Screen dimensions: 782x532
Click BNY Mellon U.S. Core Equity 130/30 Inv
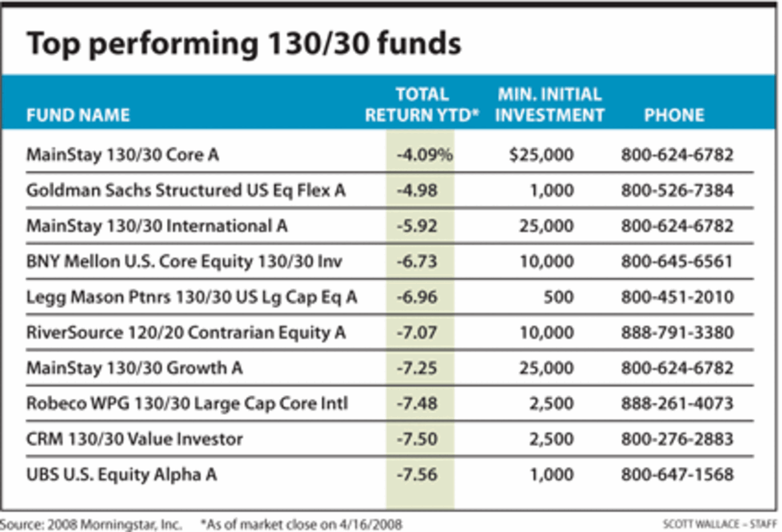click(x=184, y=261)
